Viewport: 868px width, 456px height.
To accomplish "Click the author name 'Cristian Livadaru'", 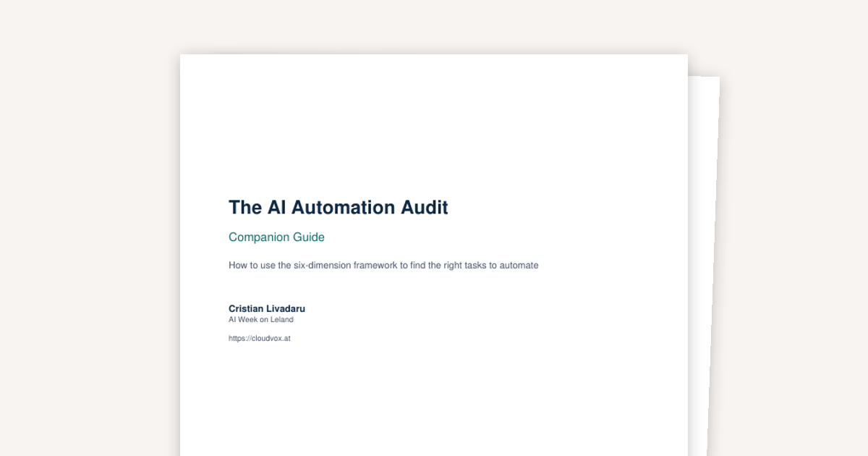I will click(x=267, y=309).
